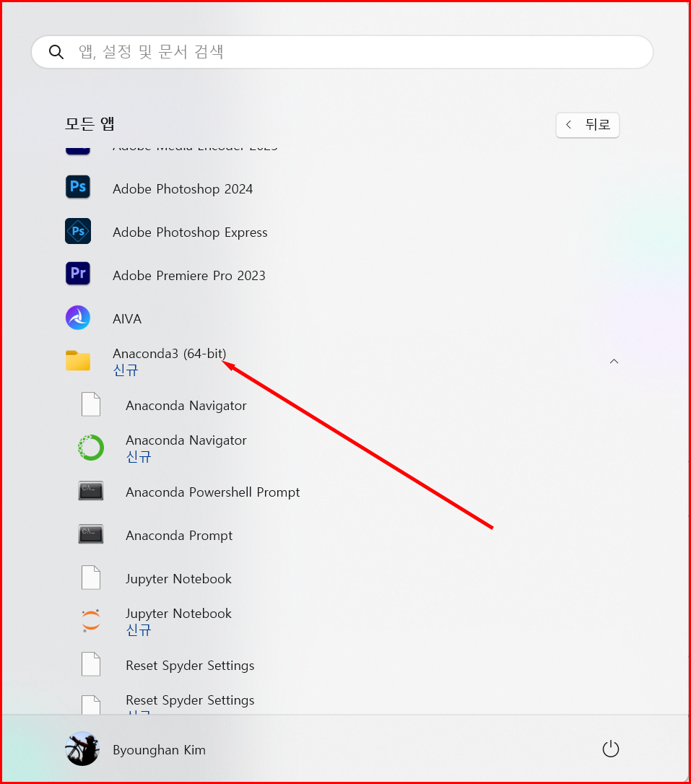Click blank-page icon of first Jupyter Notebook

tap(91, 578)
